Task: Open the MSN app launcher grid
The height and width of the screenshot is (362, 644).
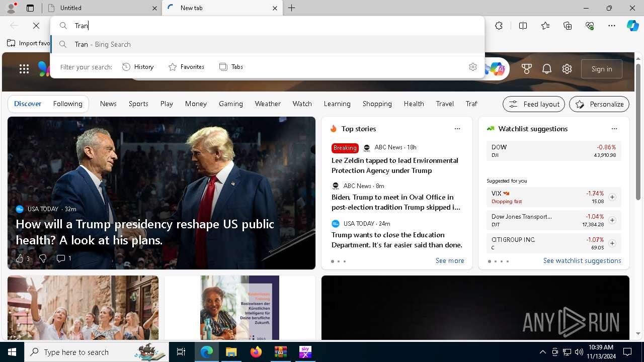Action: coord(24,69)
